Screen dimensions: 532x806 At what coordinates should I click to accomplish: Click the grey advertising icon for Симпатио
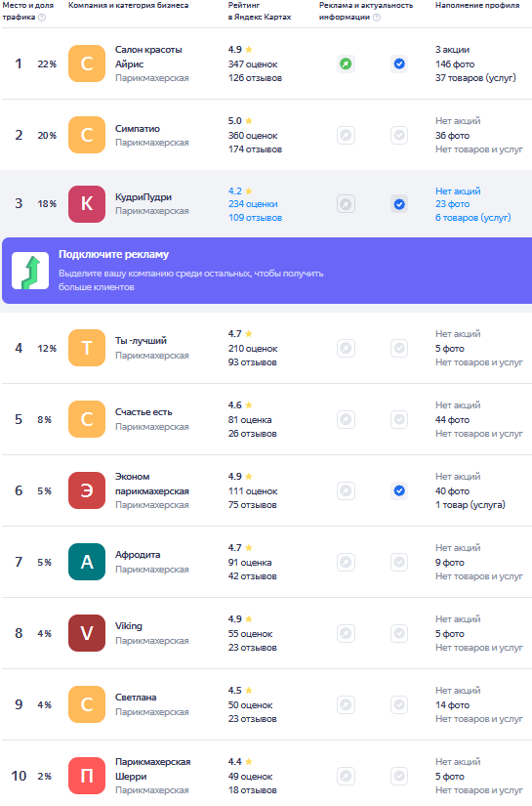tap(347, 136)
